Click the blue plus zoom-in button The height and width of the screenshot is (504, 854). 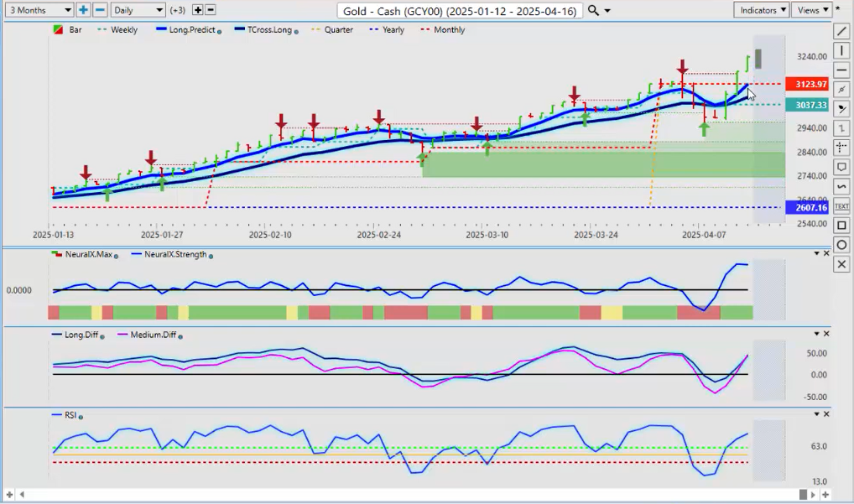click(83, 10)
